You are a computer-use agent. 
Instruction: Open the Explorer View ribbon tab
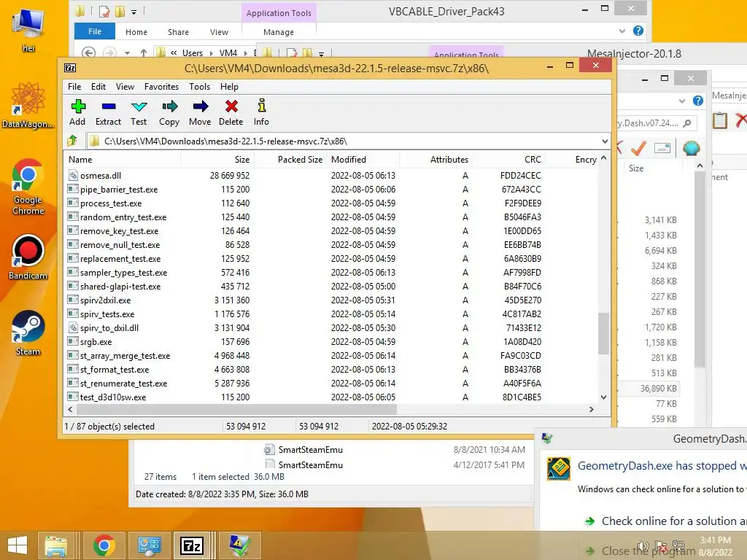219,32
